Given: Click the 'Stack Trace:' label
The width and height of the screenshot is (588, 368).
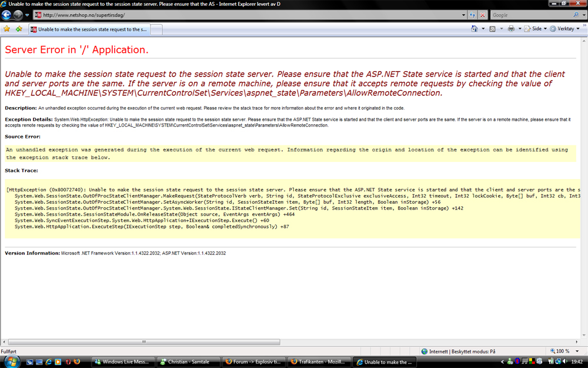Looking at the screenshot, I should point(21,171).
